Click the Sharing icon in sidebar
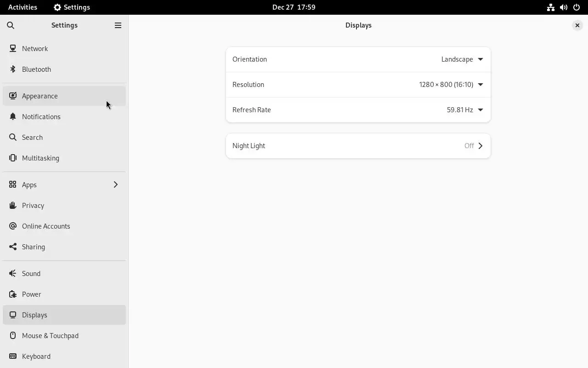Screen dimensions: 588x368 coord(13,247)
